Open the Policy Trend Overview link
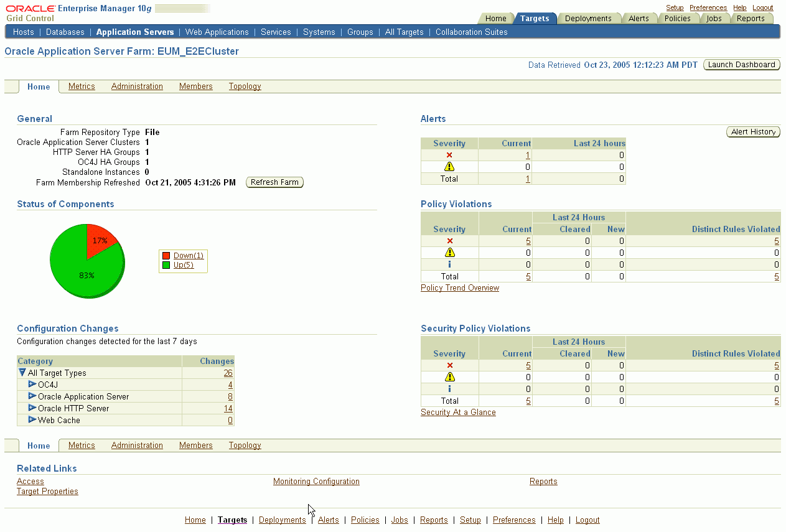The width and height of the screenshot is (786, 532). pyautogui.click(x=460, y=287)
